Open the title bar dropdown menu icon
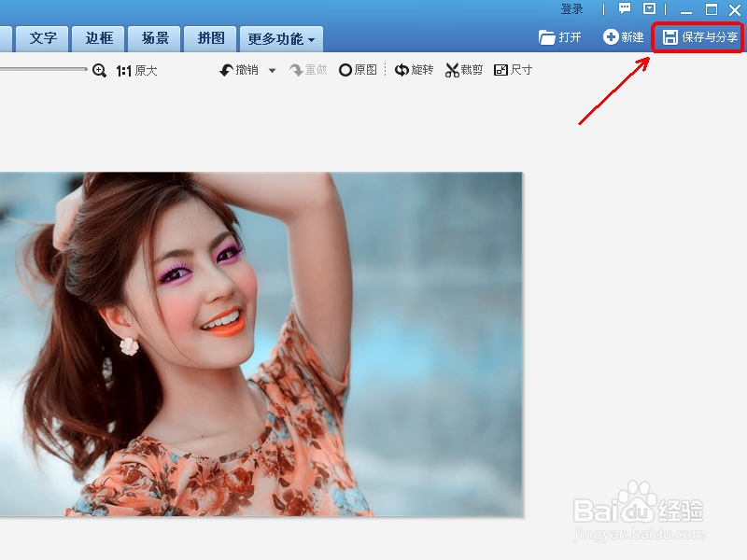The height and width of the screenshot is (560, 747). coord(649,8)
